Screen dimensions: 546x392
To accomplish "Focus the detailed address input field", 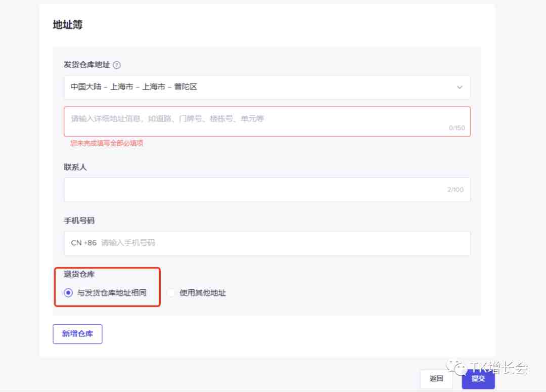I will tap(267, 121).
